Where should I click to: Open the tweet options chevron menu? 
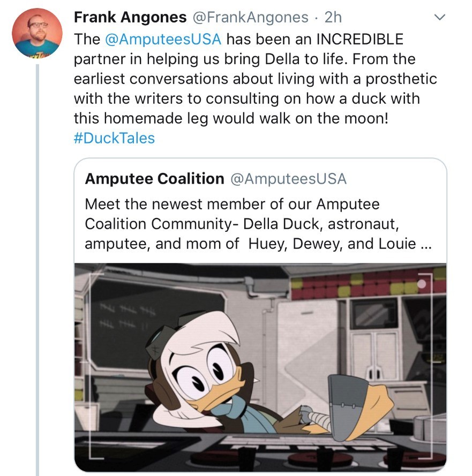(x=439, y=17)
